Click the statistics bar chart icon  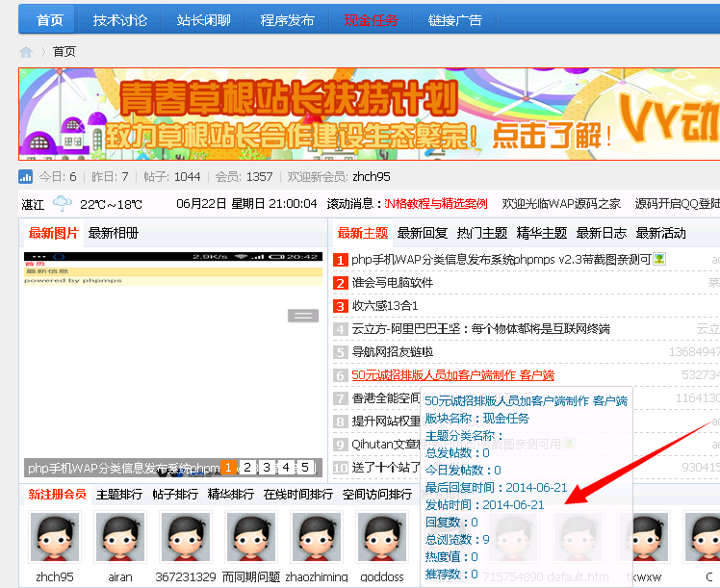coord(26,176)
